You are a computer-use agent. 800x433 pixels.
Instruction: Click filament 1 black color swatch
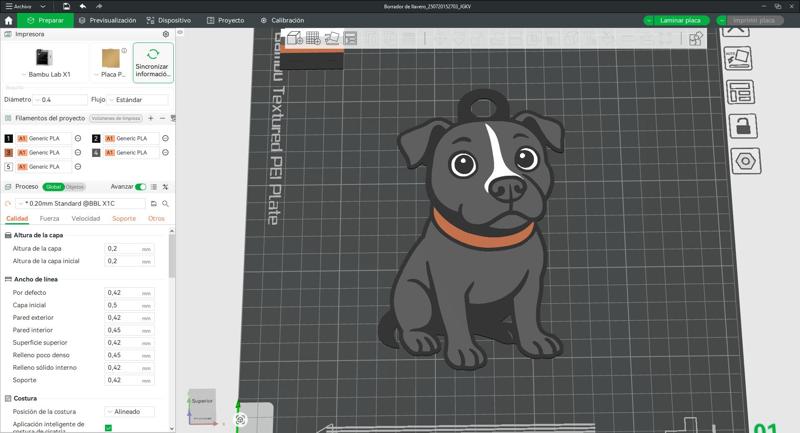click(x=8, y=138)
